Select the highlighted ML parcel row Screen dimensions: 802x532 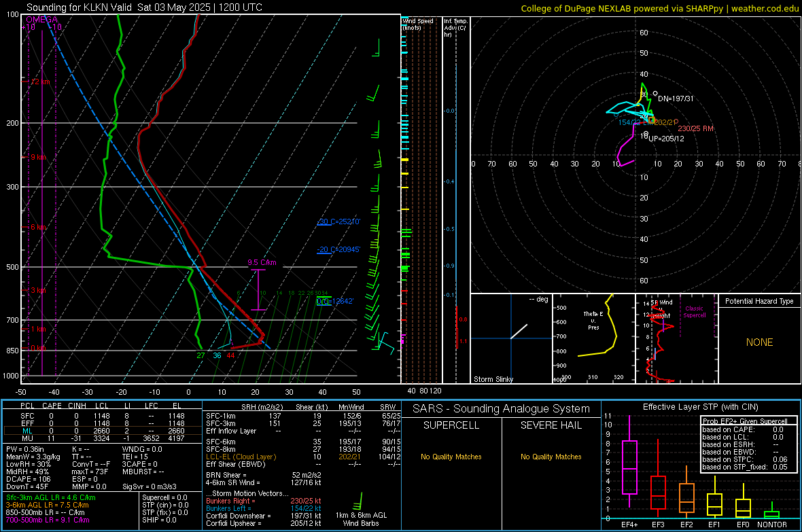click(x=103, y=431)
